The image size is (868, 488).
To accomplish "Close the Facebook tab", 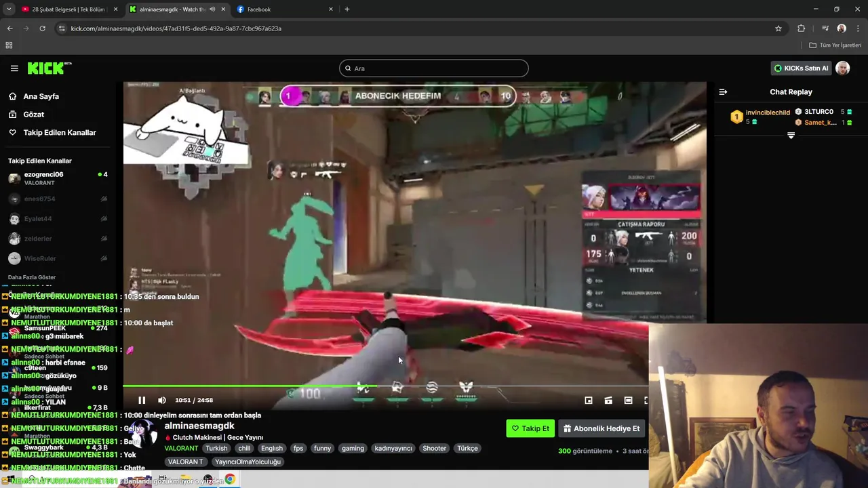I will pos(331,9).
